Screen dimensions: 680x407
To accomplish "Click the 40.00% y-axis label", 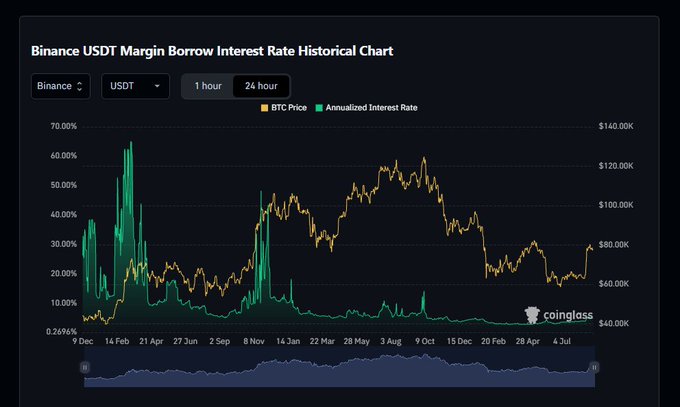I will click(x=63, y=215).
